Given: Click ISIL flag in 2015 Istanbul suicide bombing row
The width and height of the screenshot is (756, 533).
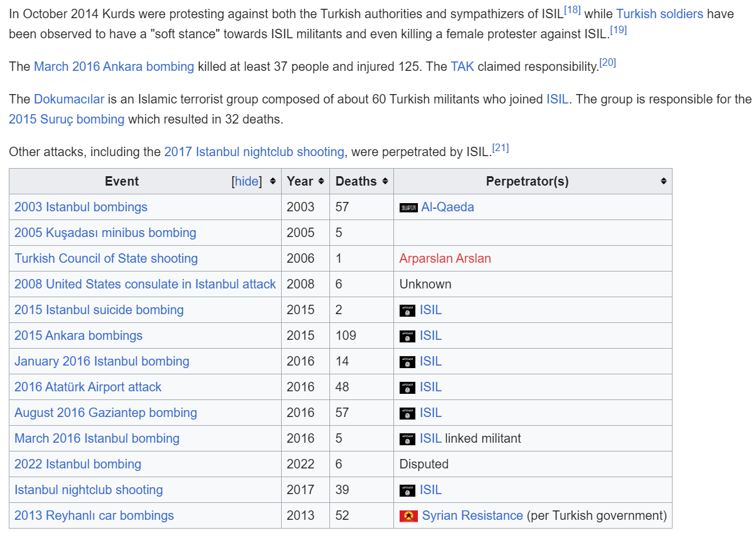Looking at the screenshot, I should click(x=407, y=310).
